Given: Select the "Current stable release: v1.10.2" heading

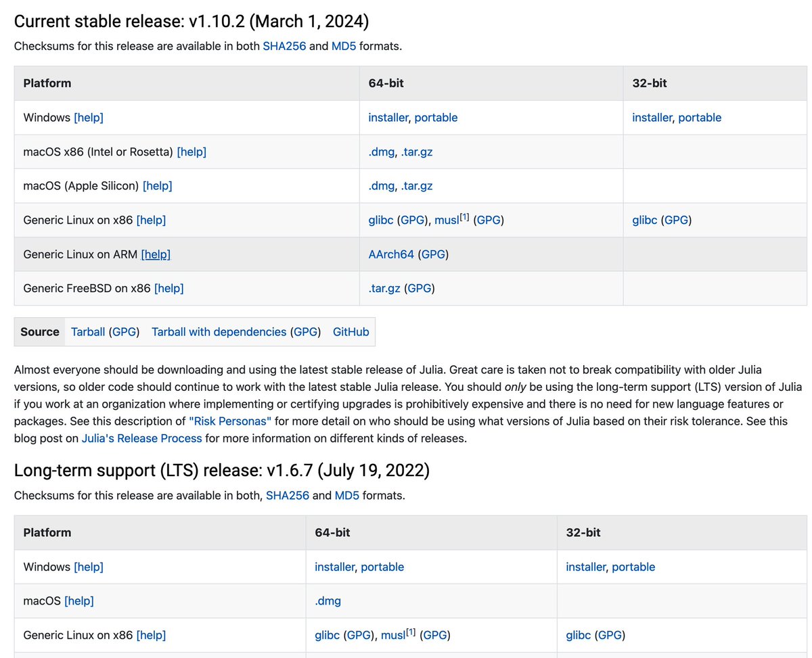Looking at the screenshot, I should [191, 21].
